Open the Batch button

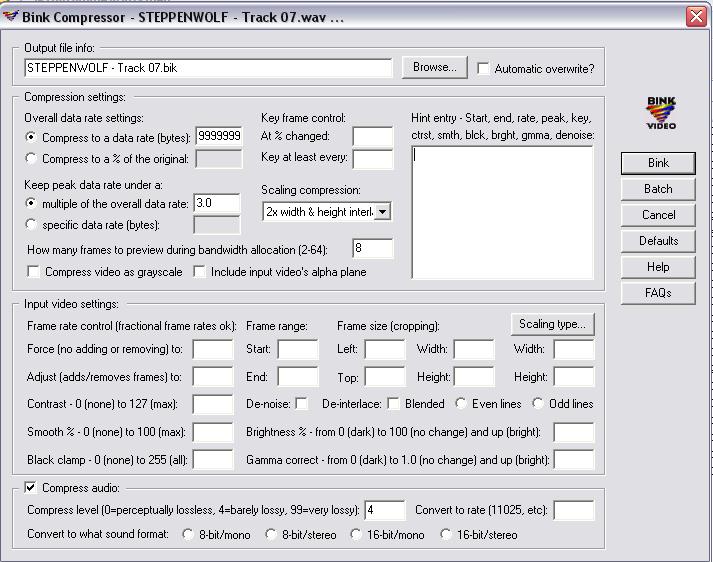coord(658,189)
